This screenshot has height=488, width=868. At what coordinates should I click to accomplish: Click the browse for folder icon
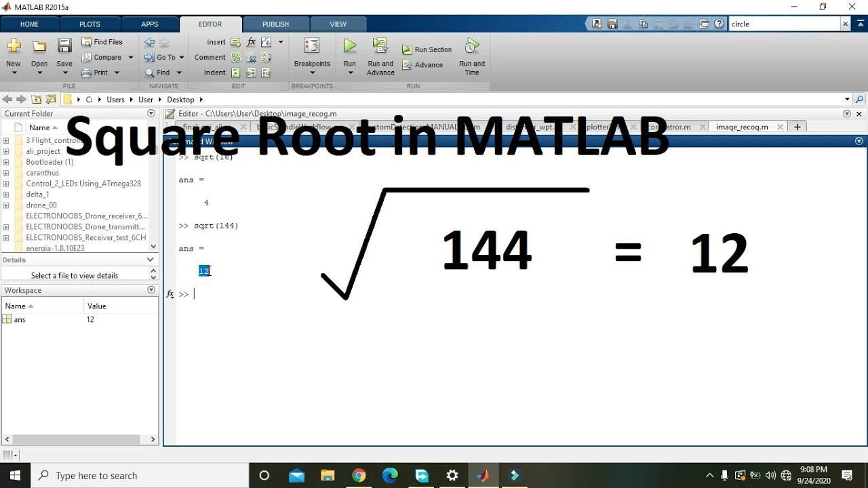[51, 100]
